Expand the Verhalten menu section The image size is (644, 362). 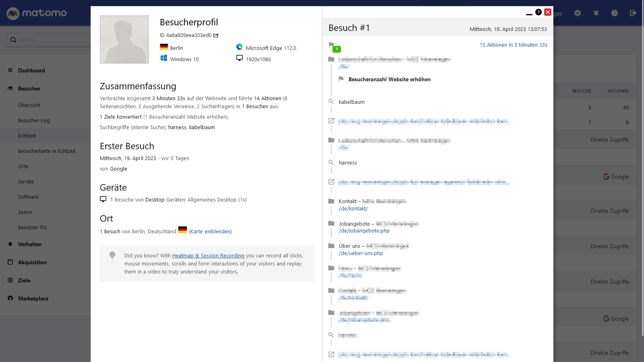point(30,244)
